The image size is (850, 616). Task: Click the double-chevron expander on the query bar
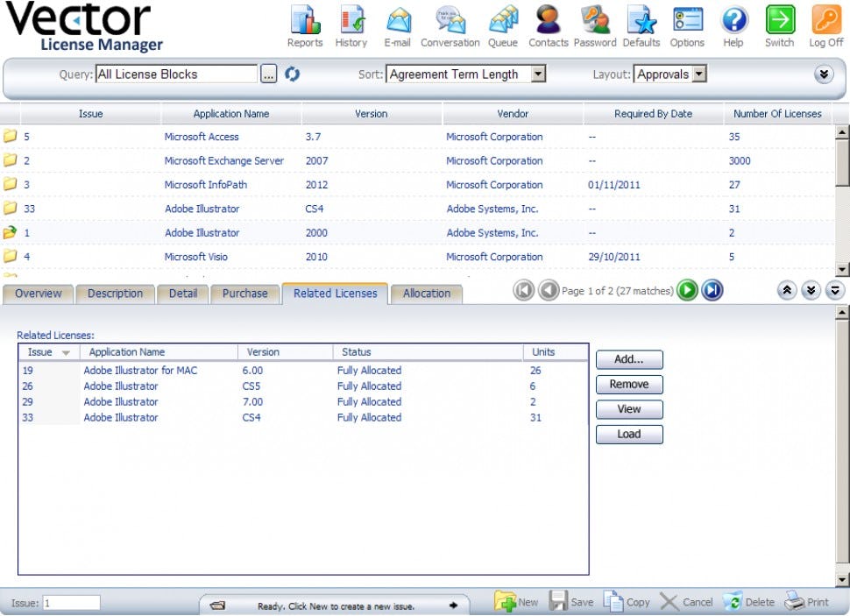[824, 74]
